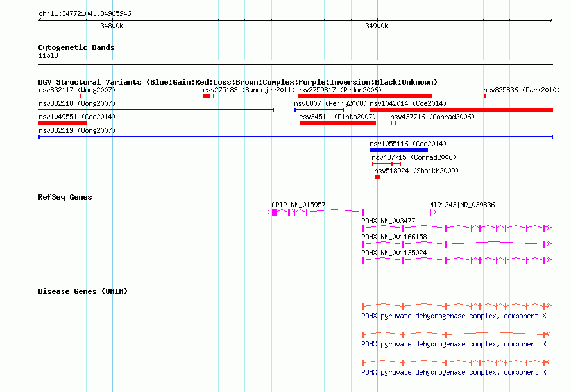Click the 34900k ruler position label
Viewport: 571px width, 392px height.
(377, 26)
